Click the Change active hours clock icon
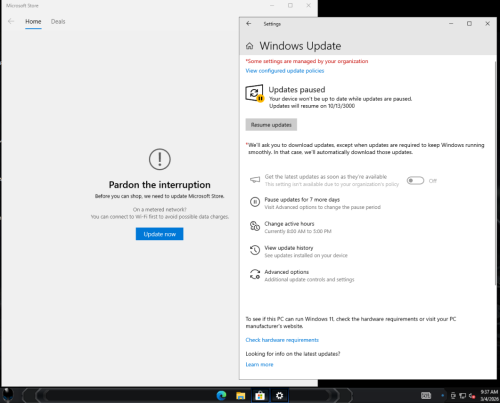Screen dimensions: 500x403 point(255,226)
